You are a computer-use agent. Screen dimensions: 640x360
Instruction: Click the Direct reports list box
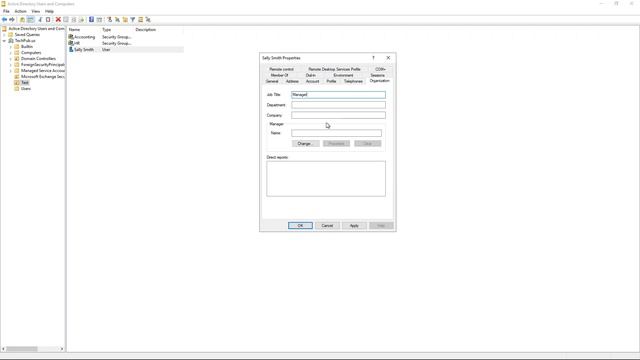tap(326, 179)
